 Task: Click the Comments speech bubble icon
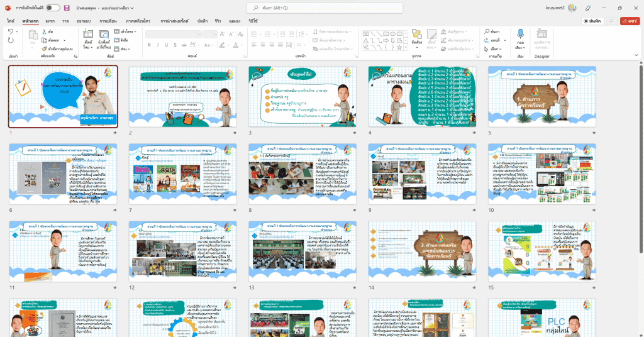tap(611, 21)
